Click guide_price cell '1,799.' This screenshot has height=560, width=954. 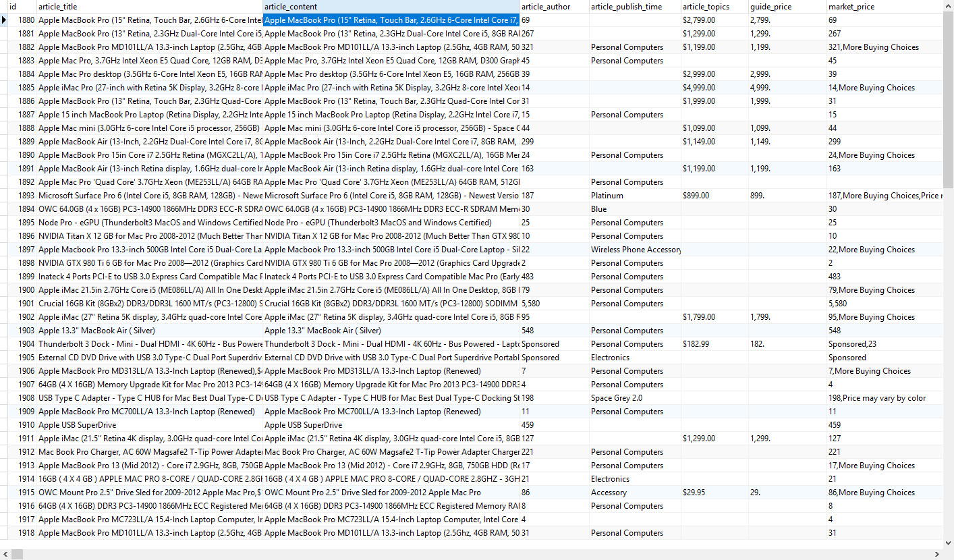[x=787, y=317]
